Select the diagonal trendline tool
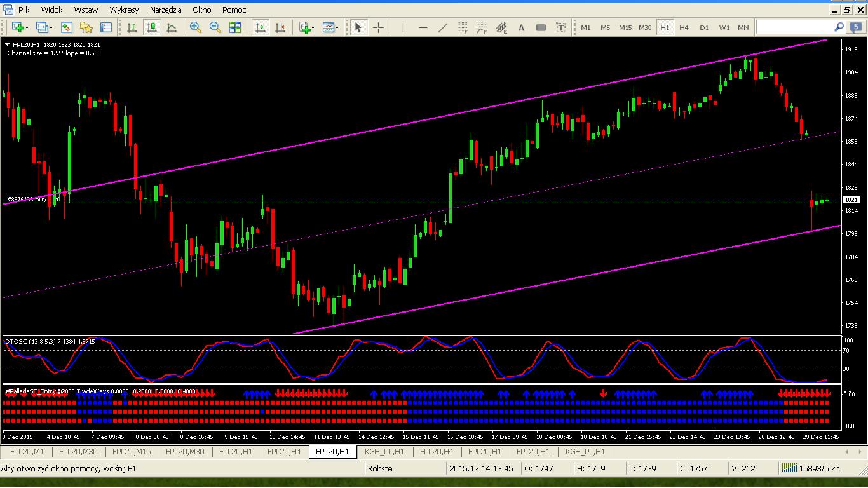The height and width of the screenshot is (488, 868). (443, 27)
